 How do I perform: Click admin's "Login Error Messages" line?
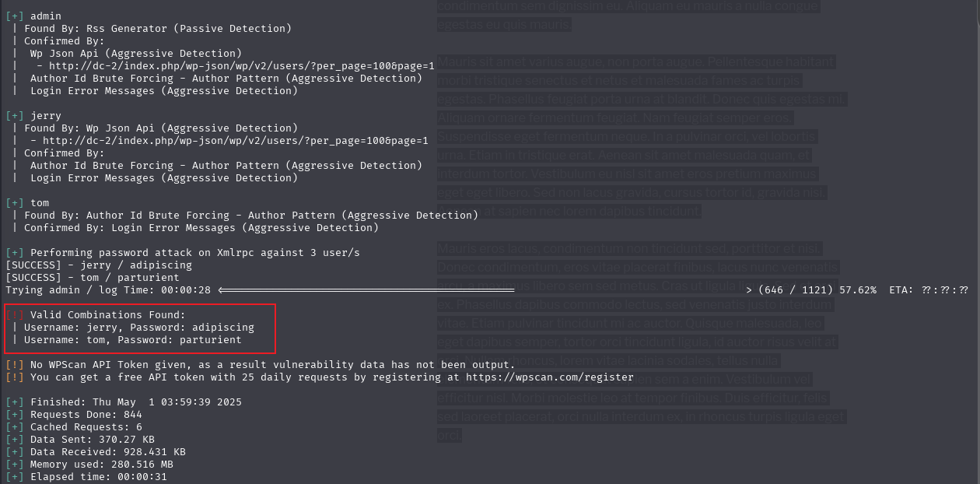164,91
